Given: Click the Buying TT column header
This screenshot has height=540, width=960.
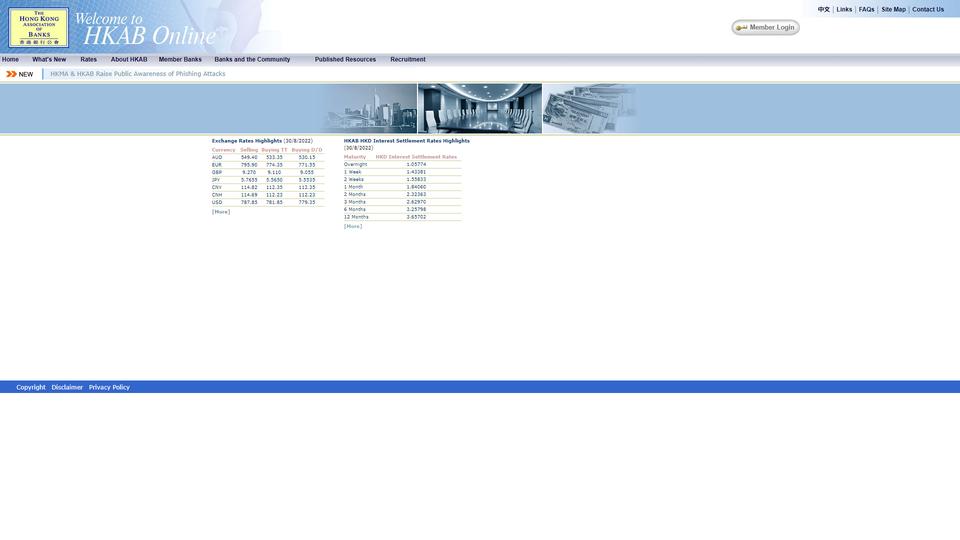Looking at the screenshot, I should (x=274, y=150).
